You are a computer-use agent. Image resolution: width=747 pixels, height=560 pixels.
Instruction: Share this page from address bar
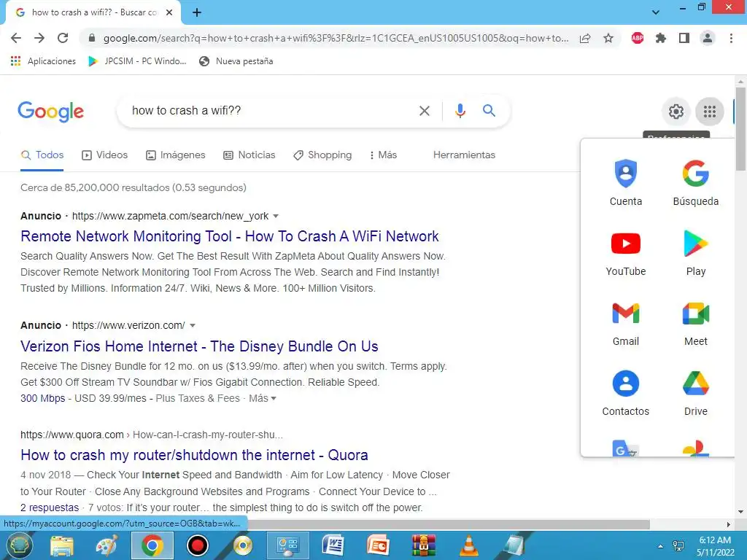pyautogui.click(x=585, y=39)
